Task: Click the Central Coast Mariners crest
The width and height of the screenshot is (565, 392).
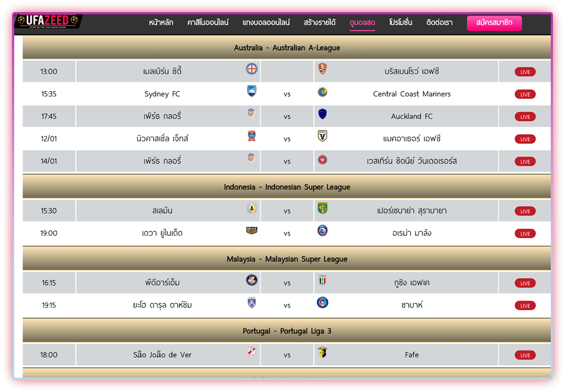Action: 322,91
